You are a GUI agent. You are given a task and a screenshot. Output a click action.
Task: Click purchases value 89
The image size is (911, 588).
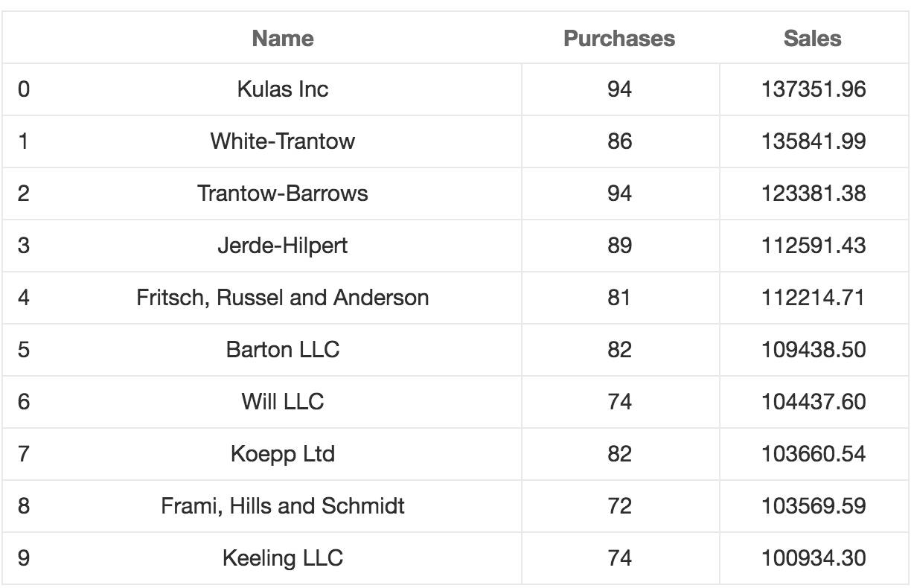[619, 246]
